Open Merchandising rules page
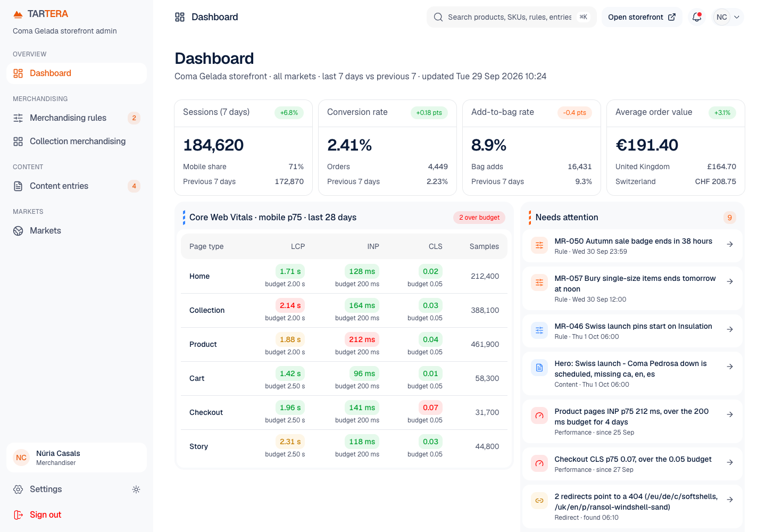Screen dimensions: 766x532 pyautogui.click(x=77, y=118)
